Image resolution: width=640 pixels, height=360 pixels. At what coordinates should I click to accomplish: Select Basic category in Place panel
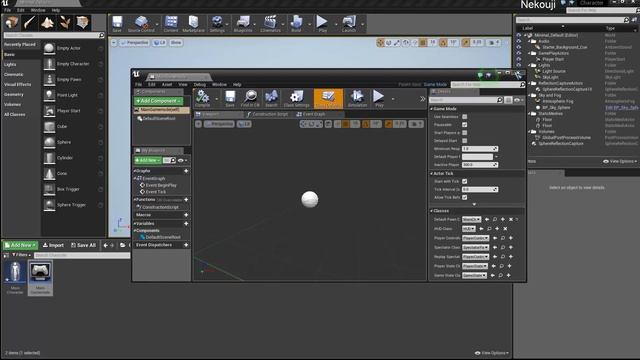pos(21,54)
